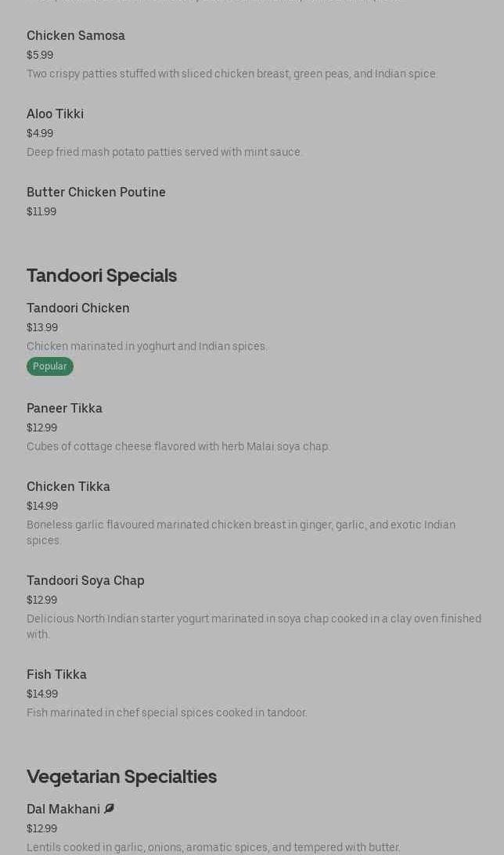Click the $5.99 Chicken Samosa price

tap(40, 55)
